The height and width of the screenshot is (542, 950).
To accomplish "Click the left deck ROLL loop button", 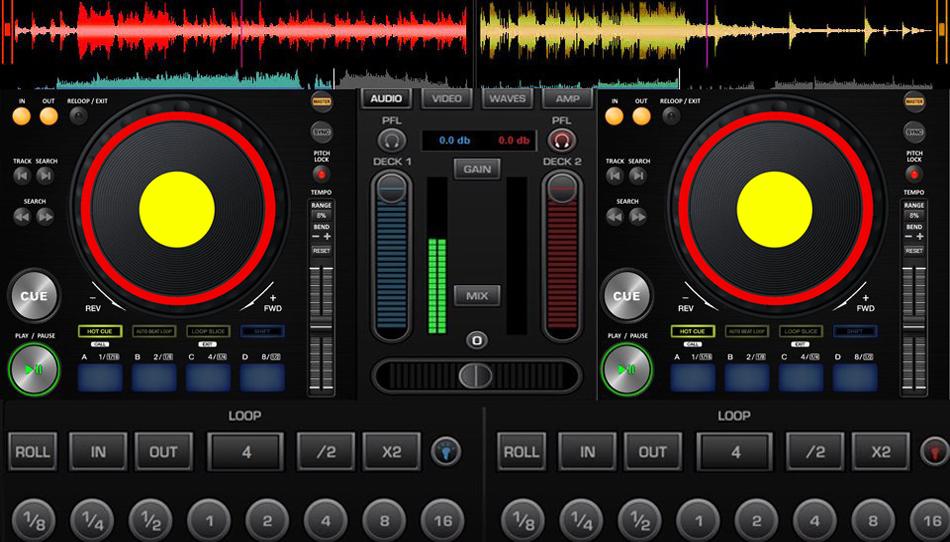I will point(33,452).
